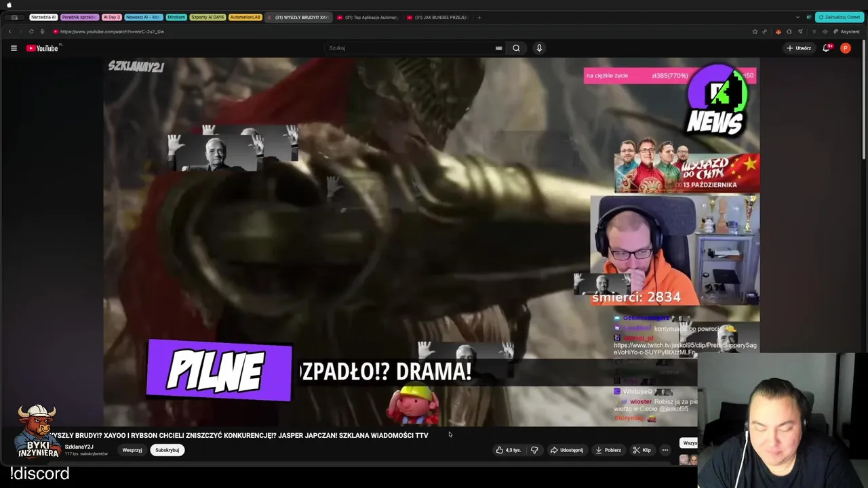Select the JAK BUNGEE PRZEJĘ... tab
The width and height of the screenshot is (868, 488).
[437, 17]
